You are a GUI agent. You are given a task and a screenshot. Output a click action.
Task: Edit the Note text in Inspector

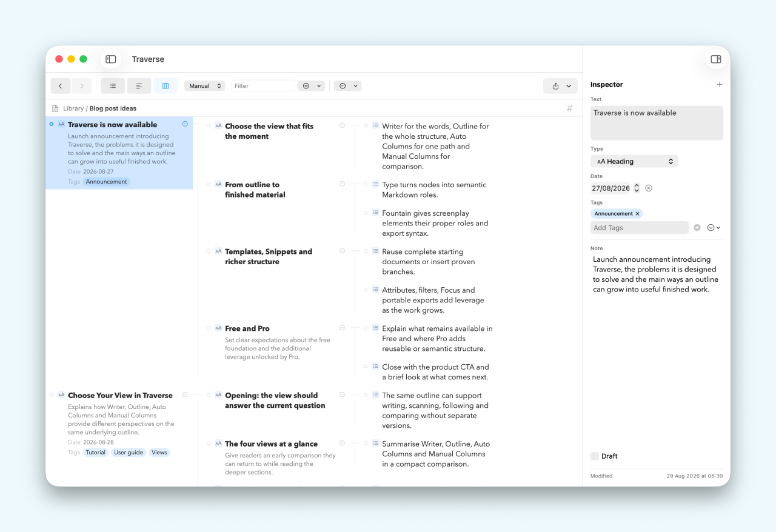657,274
